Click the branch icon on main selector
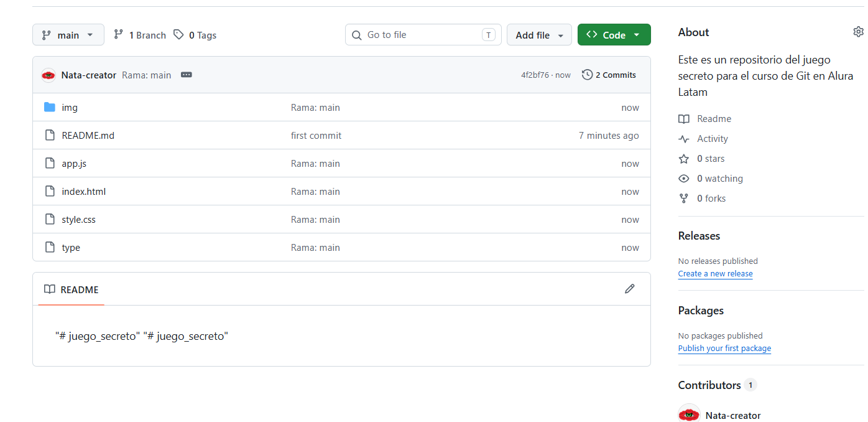868x422 pixels. 46,35
